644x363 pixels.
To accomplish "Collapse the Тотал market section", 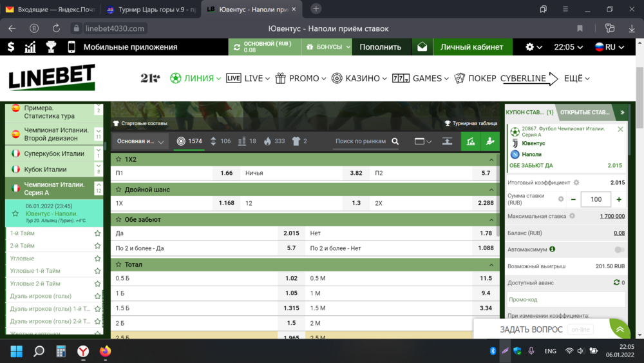I will [491, 265].
